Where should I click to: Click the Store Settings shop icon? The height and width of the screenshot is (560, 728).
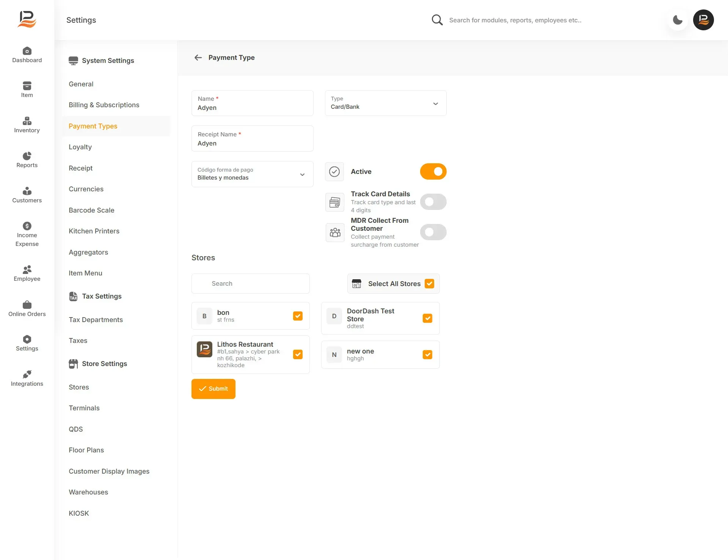click(x=73, y=364)
